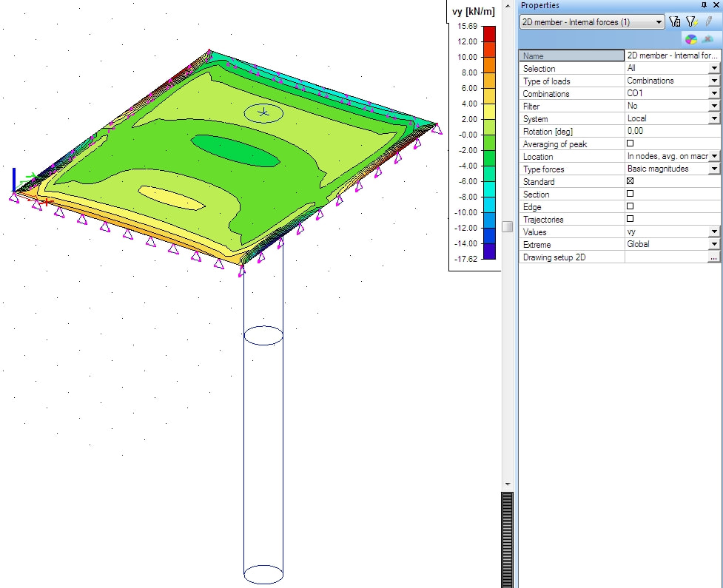Uncheck the Standard checkbox

[630, 181]
